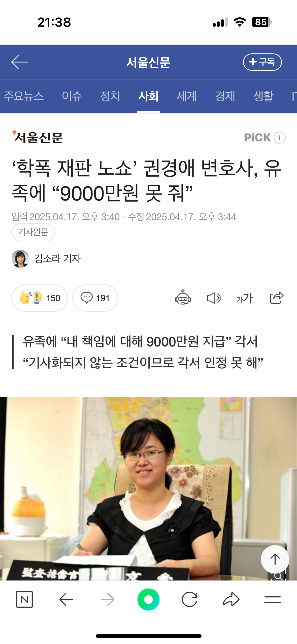Tap the back arrow in the blue header
This screenshot has width=297, height=644.
pos(19,62)
